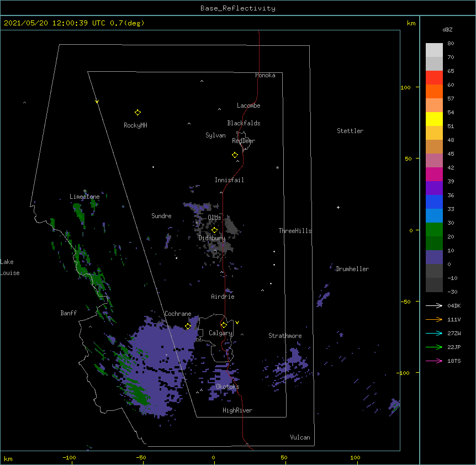
Task: Click the Limestone label
Action: tap(84, 197)
